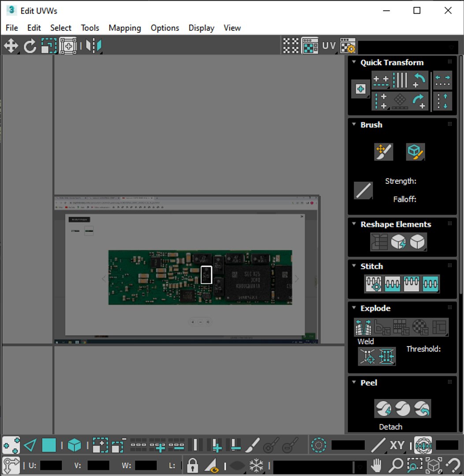464x476 pixels.
Task: Collapse the Brush rollout
Action: 354,124
